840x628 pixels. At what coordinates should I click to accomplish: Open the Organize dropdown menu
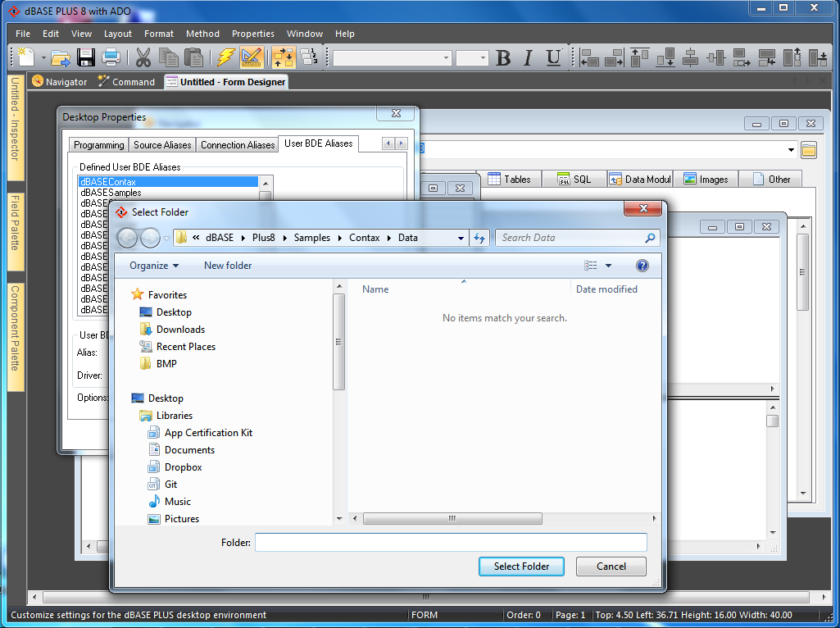click(x=154, y=266)
